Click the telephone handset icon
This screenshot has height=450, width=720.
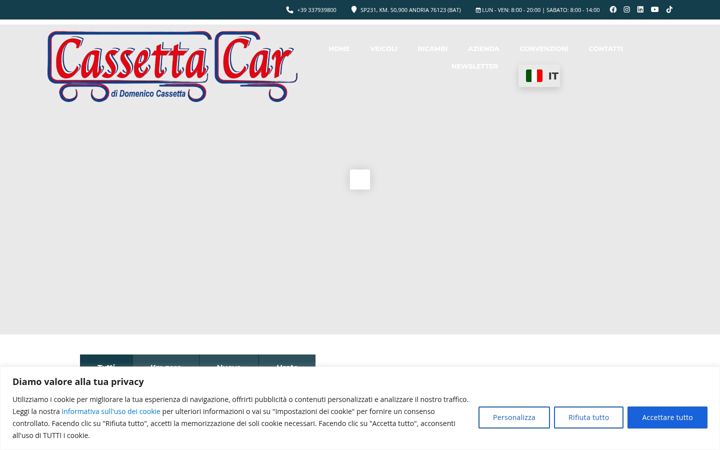(289, 10)
